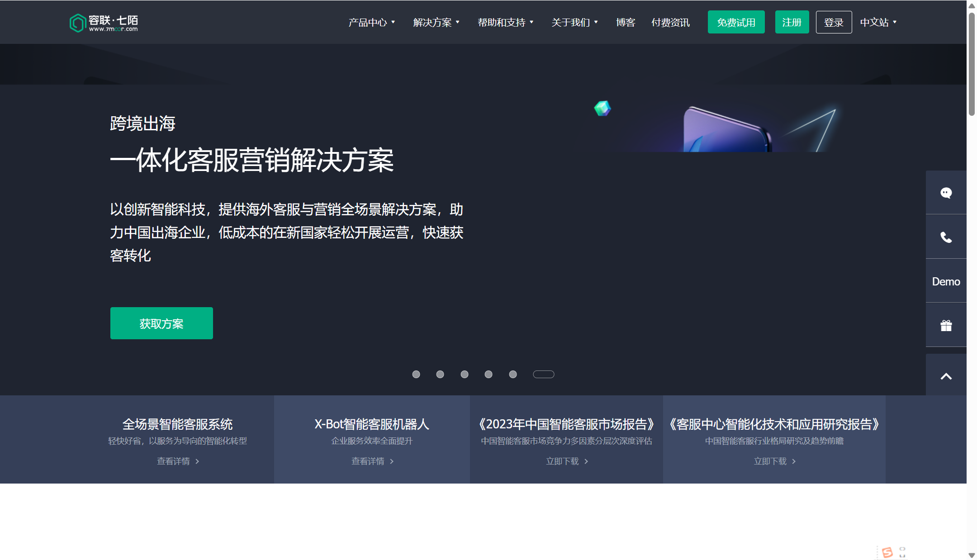Open the 博客 page from the navbar
Image resolution: width=977 pixels, height=560 pixels.
pos(626,22)
